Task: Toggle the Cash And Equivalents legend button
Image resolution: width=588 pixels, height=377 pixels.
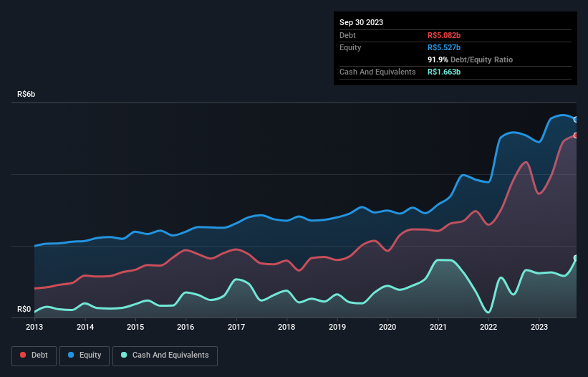Action: pos(165,355)
